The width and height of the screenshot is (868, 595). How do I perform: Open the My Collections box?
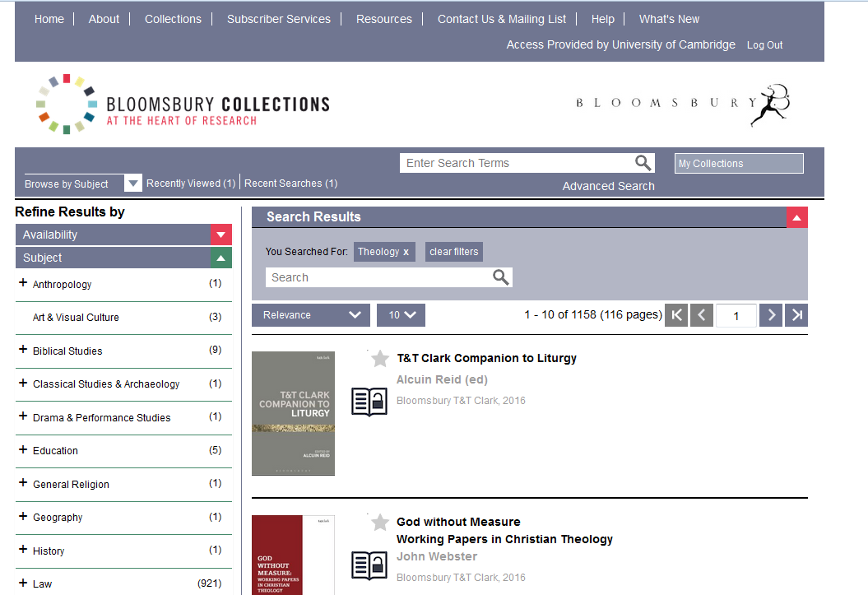739,163
